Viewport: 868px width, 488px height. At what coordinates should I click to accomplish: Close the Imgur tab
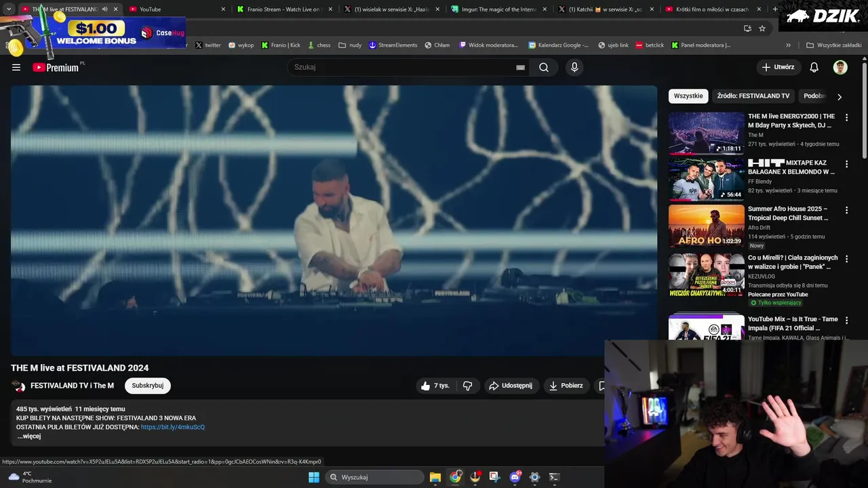point(545,9)
